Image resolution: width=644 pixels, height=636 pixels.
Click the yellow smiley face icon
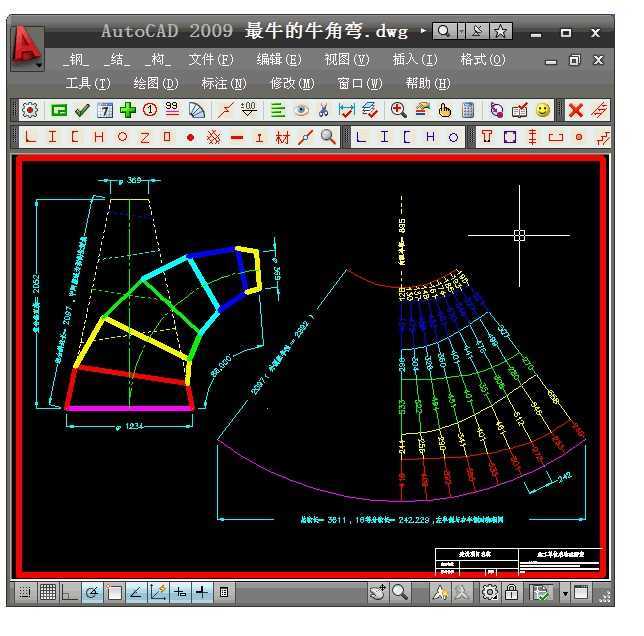tap(543, 110)
